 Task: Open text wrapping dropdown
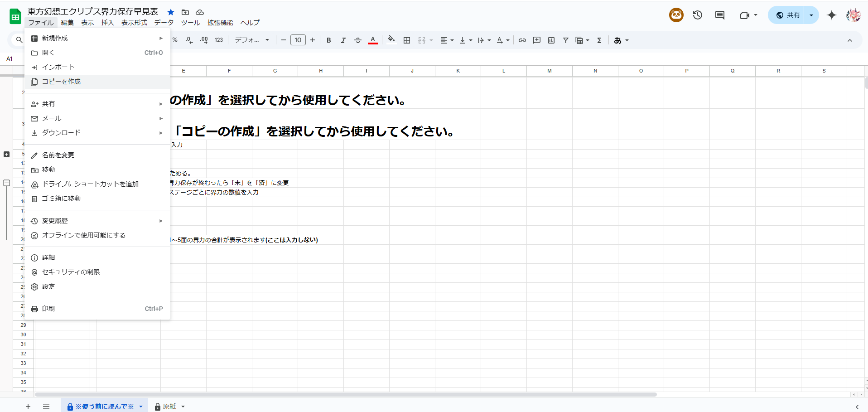[484, 40]
